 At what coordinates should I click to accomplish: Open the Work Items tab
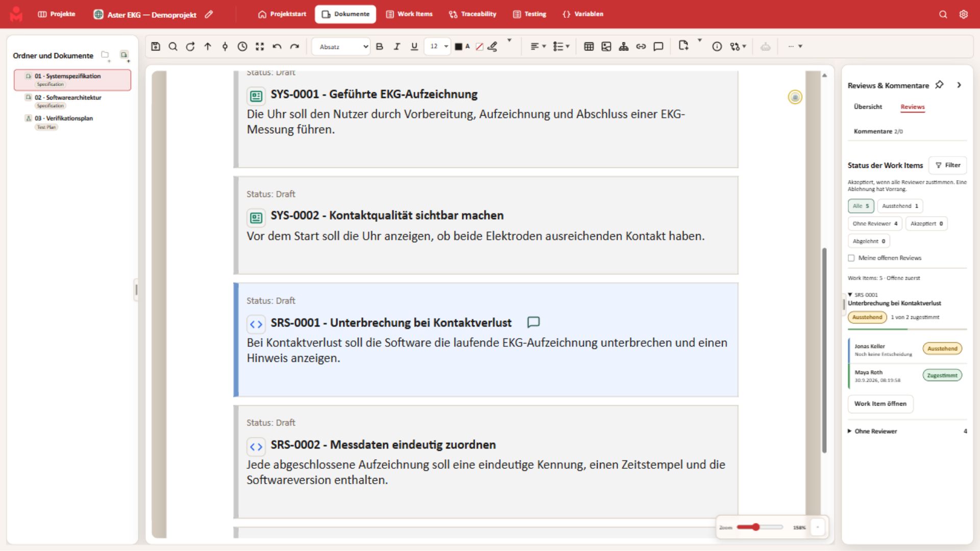[409, 14]
